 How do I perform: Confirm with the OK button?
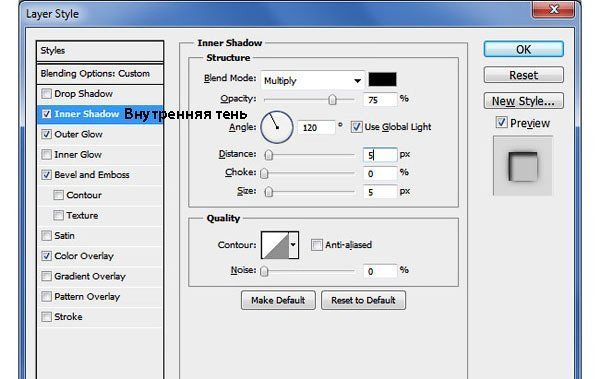click(523, 49)
